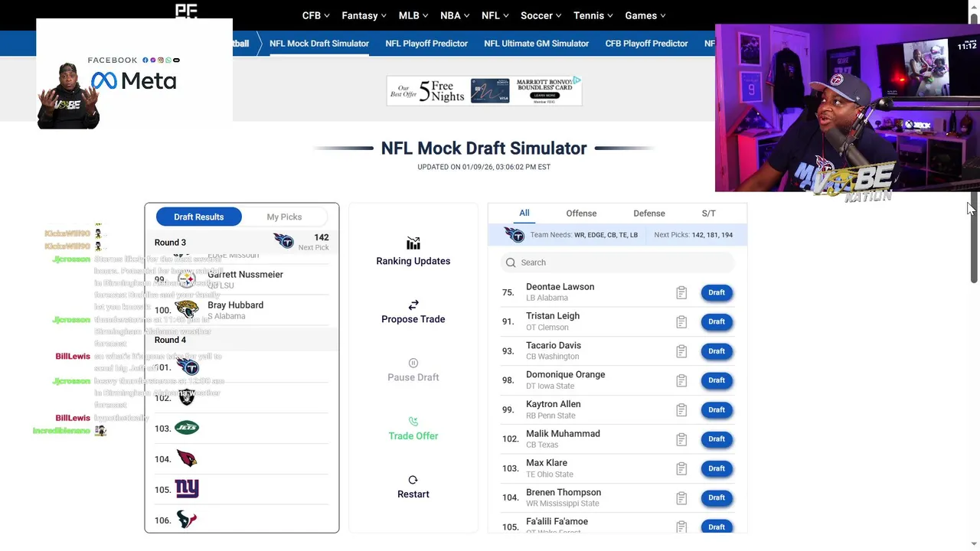980x551 pixels.
Task: Click the Trade Offer phone icon
Action: [413, 422]
